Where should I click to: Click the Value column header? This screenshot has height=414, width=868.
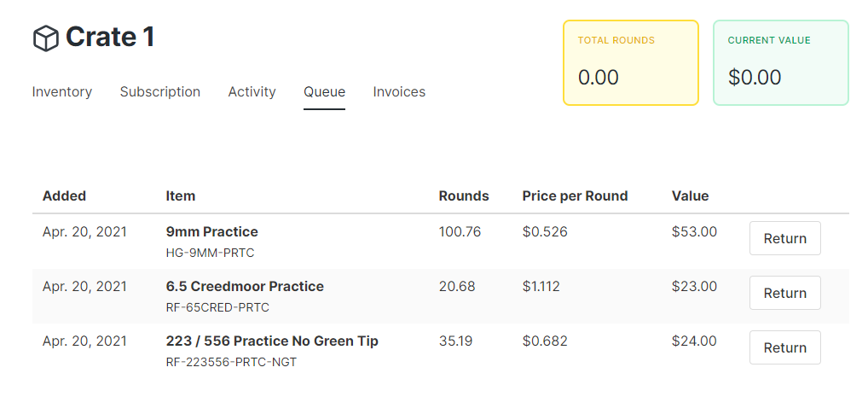tap(691, 195)
